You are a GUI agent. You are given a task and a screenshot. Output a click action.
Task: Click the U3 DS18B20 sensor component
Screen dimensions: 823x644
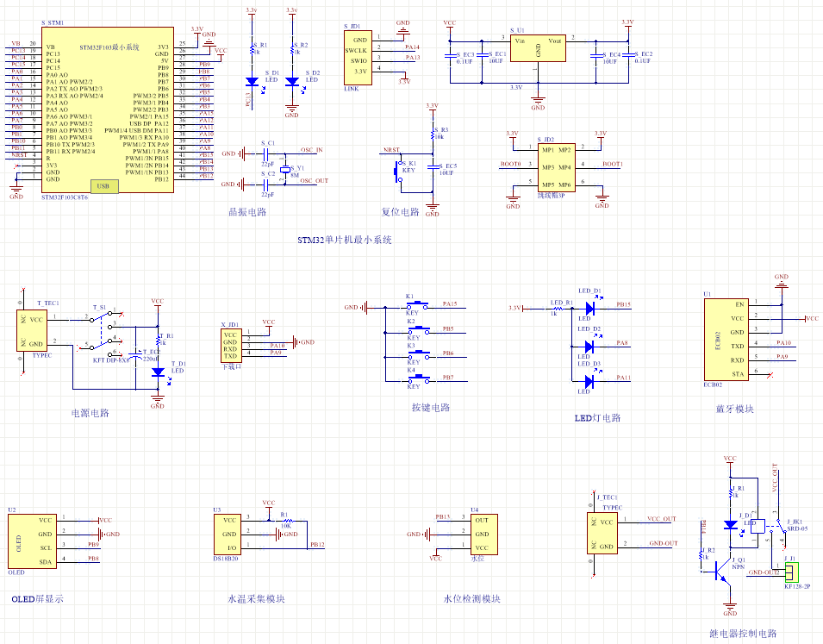point(228,535)
